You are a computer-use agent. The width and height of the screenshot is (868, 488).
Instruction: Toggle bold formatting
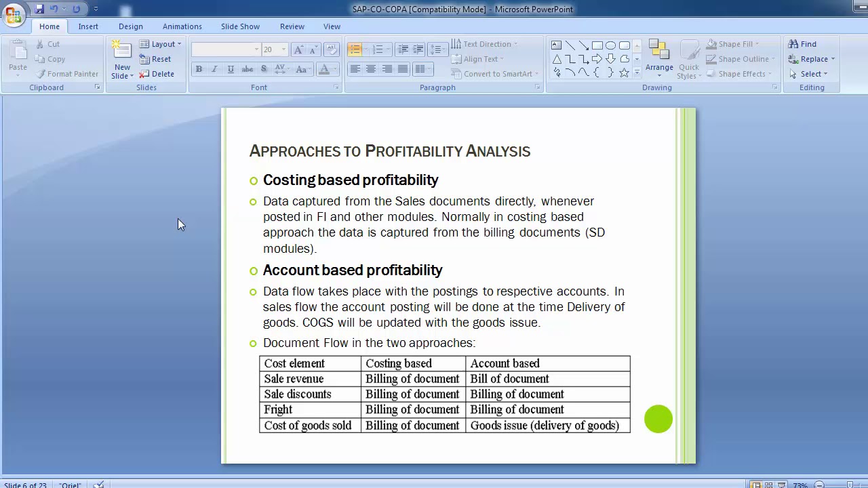(x=199, y=69)
